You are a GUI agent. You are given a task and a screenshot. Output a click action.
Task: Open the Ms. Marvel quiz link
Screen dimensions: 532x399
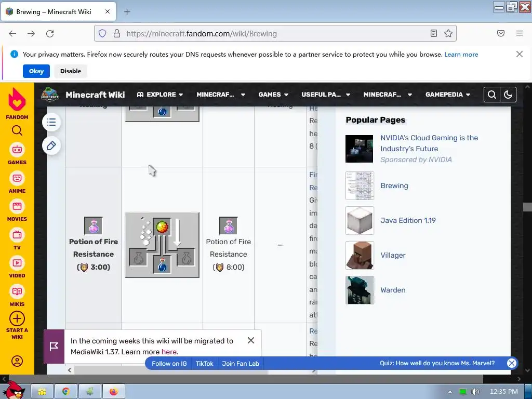[437, 363]
